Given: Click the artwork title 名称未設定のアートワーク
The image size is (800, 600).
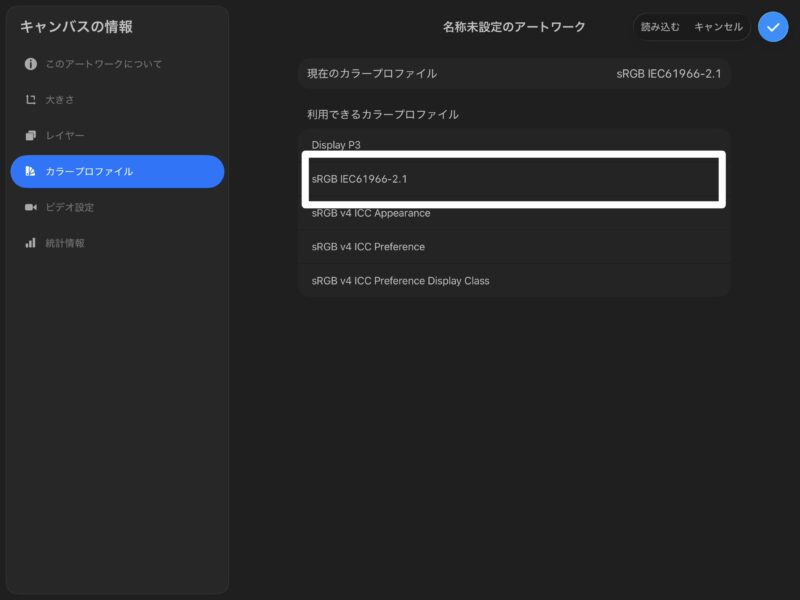Looking at the screenshot, I should point(514,27).
